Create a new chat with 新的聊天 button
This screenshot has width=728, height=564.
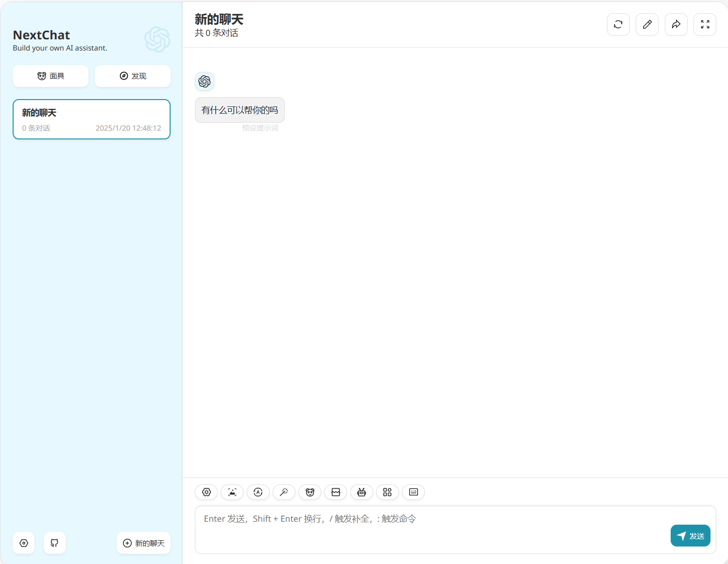(143, 543)
